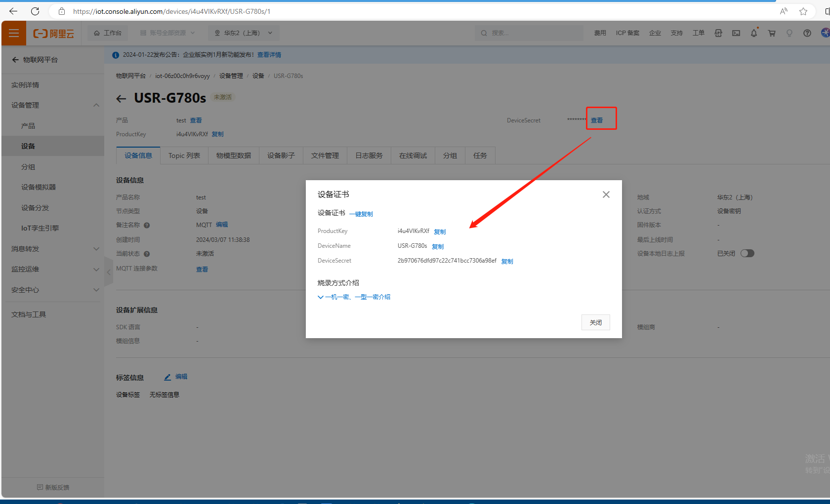This screenshot has width=830, height=504.
Task: Click the edit pencil icon for tag info
Action: 167,377
